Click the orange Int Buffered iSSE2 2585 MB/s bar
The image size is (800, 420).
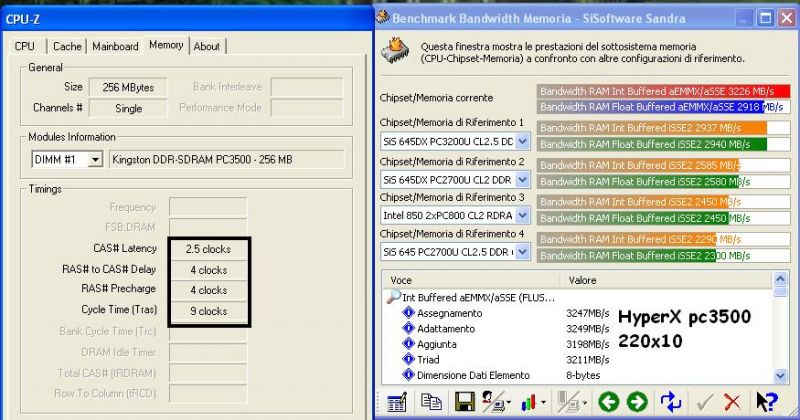click(x=663, y=165)
